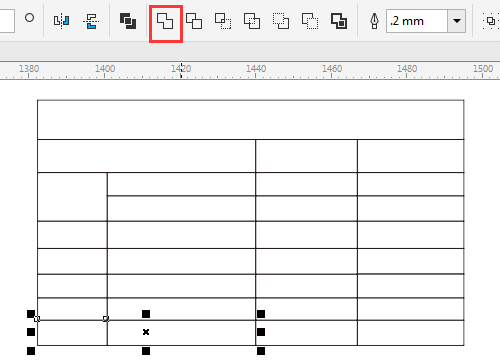Click the Trim shaping icon
This screenshot has width=500, height=364.
pyautogui.click(x=194, y=21)
